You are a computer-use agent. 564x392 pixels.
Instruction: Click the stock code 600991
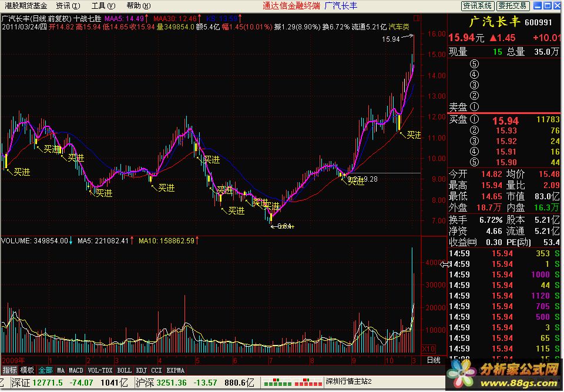coord(538,23)
